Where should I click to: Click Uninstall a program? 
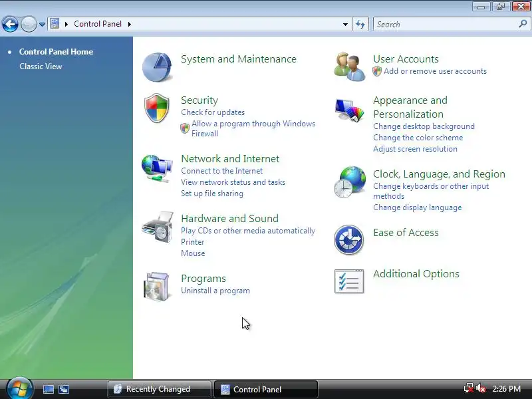click(x=215, y=291)
